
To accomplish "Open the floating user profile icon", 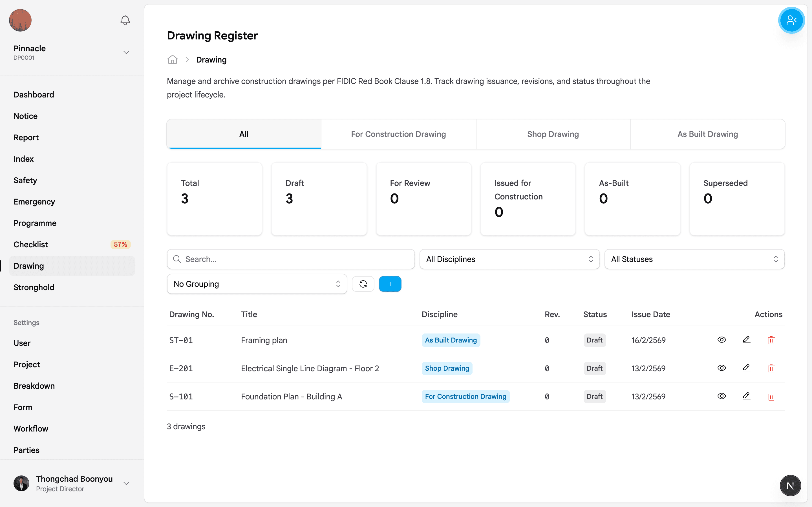I will 791,20.
